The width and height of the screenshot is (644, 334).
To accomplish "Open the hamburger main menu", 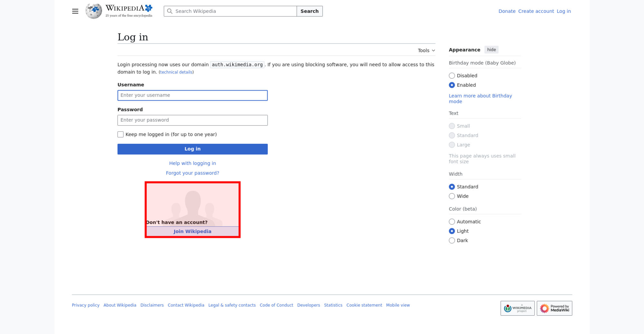I will (x=75, y=11).
